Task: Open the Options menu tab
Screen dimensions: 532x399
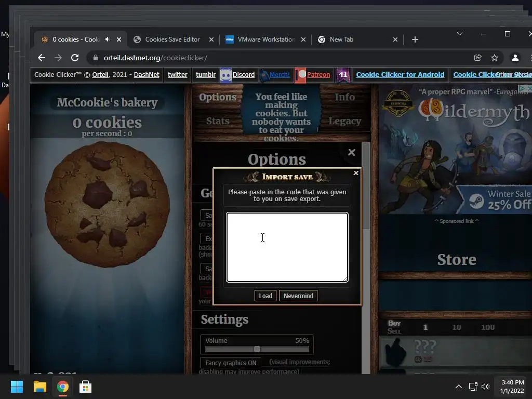Action: pos(218,97)
